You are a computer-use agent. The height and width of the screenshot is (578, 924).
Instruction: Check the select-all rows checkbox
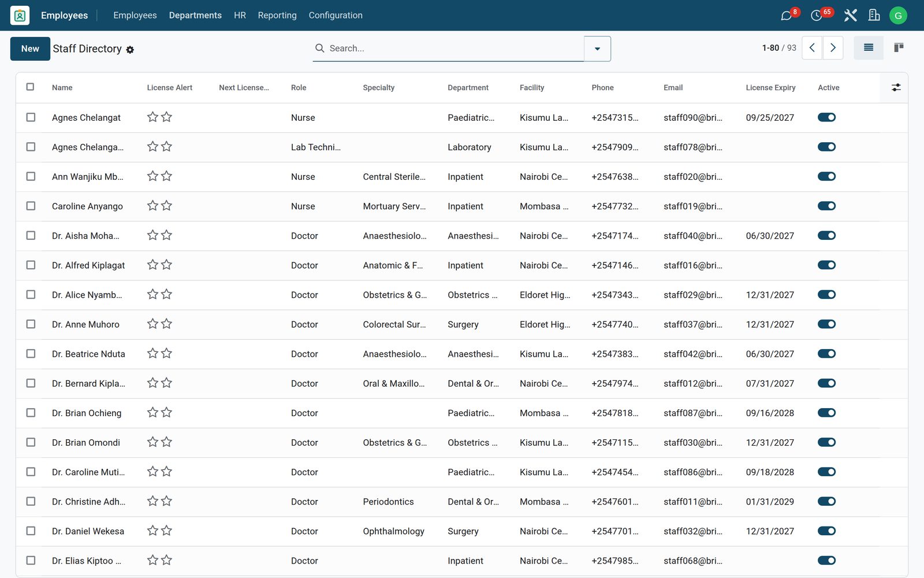(30, 87)
